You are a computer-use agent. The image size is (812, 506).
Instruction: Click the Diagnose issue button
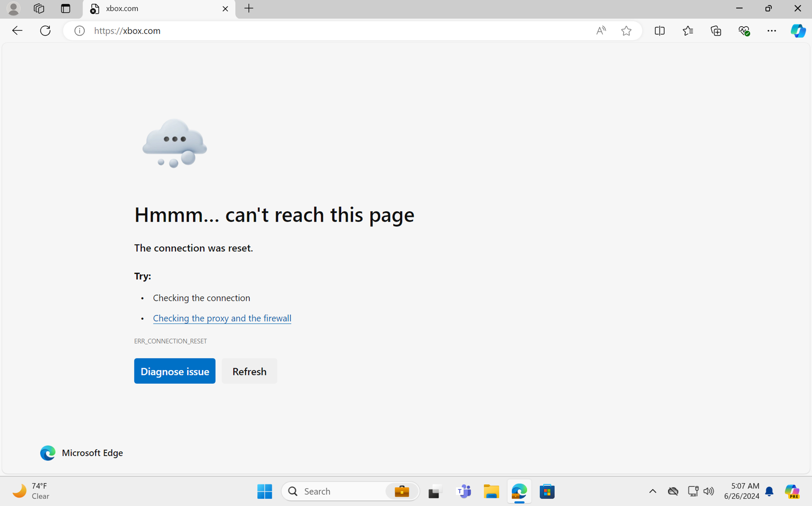click(174, 371)
